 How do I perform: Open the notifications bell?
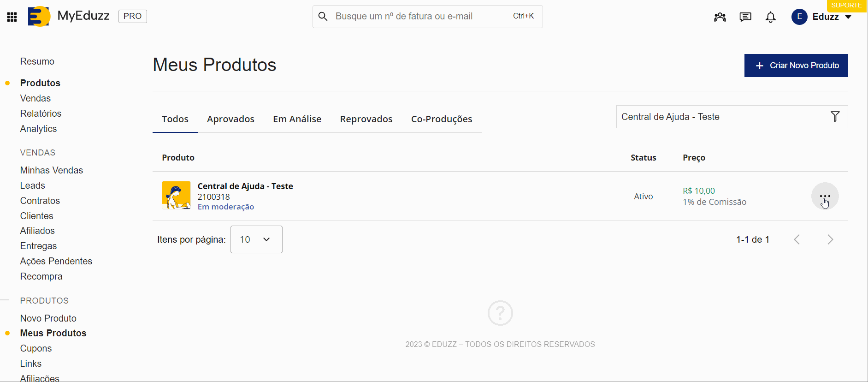pyautogui.click(x=770, y=17)
